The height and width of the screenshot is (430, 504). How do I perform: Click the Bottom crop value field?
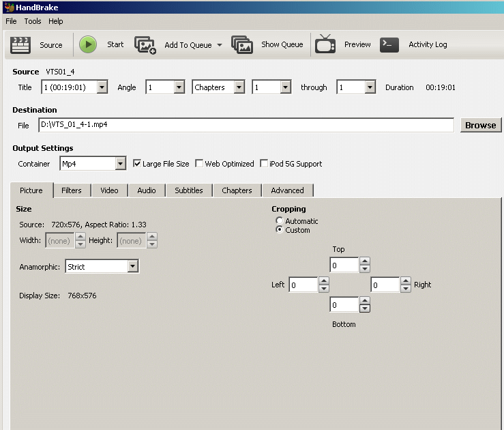pyautogui.click(x=344, y=305)
